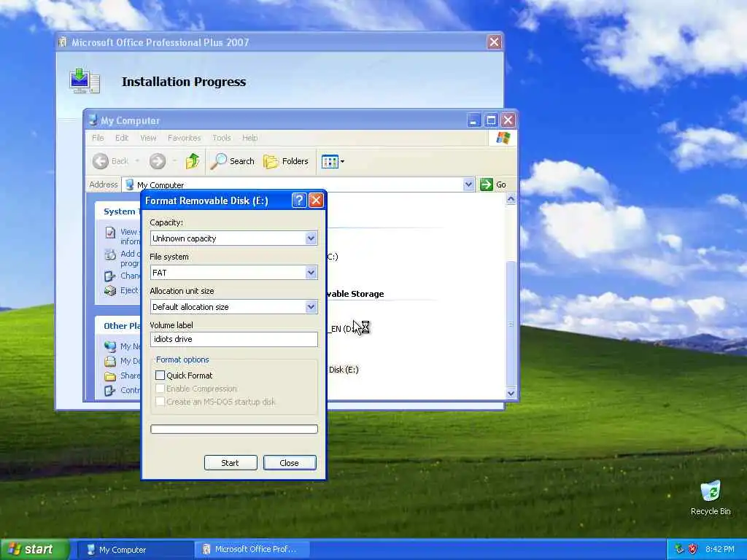Expand the Allocation unit size dropdown

click(311, 307)
